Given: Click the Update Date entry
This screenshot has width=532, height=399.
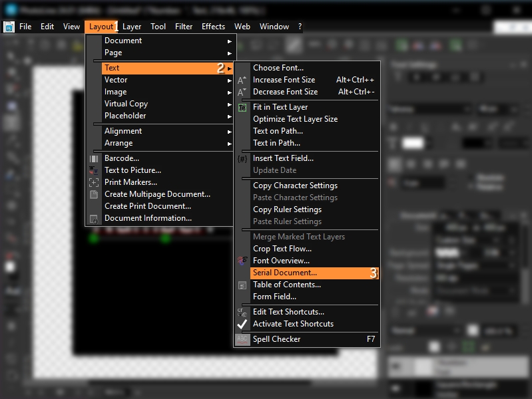Looking at the screenshot, I should coord(274,170).
